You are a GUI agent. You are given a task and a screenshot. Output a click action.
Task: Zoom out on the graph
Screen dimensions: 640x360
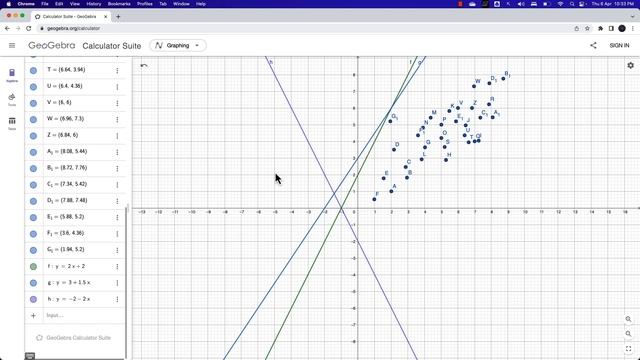628,334
